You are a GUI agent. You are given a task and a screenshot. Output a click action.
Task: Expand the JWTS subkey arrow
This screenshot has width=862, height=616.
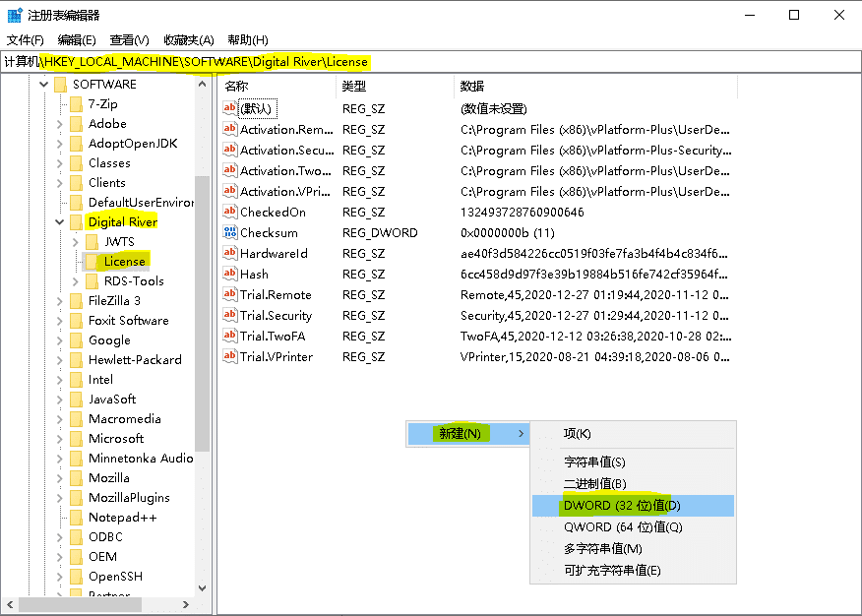click(76, 242)
